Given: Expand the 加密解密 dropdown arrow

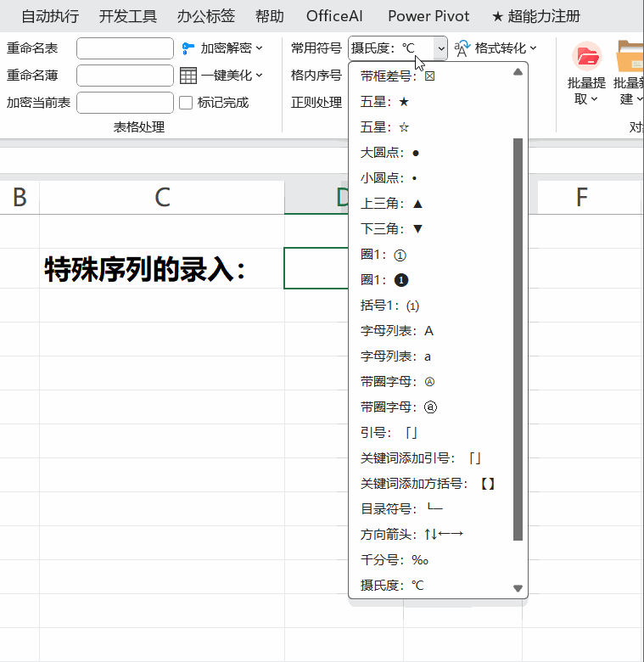Looking at the screenshot, I should click(x=259, y=48).
